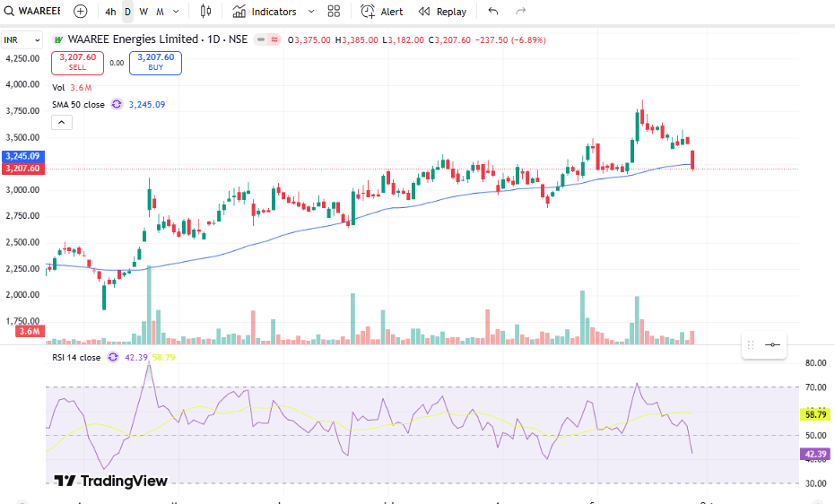Click the 42.39 RSI axis label
Image resolution: width=835 pixels, height=504 pixels.
(815, 454)
